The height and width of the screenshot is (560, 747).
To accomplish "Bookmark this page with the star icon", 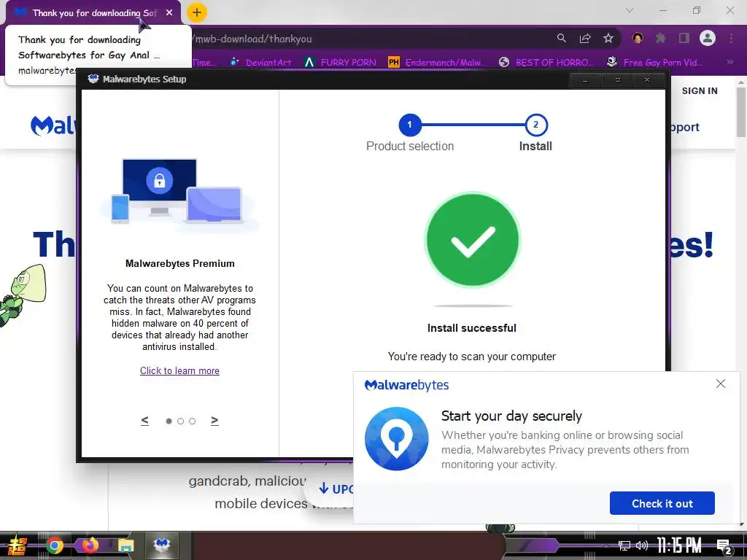I will point(608,39).
